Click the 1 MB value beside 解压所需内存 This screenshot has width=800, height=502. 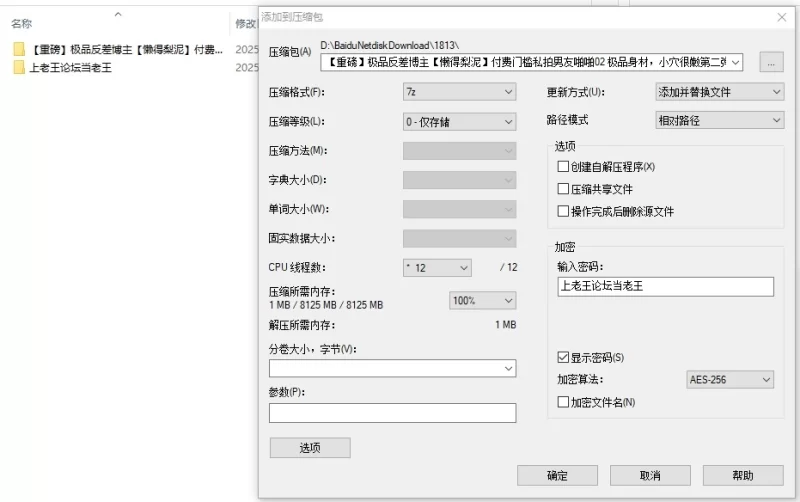coord(506,324)
